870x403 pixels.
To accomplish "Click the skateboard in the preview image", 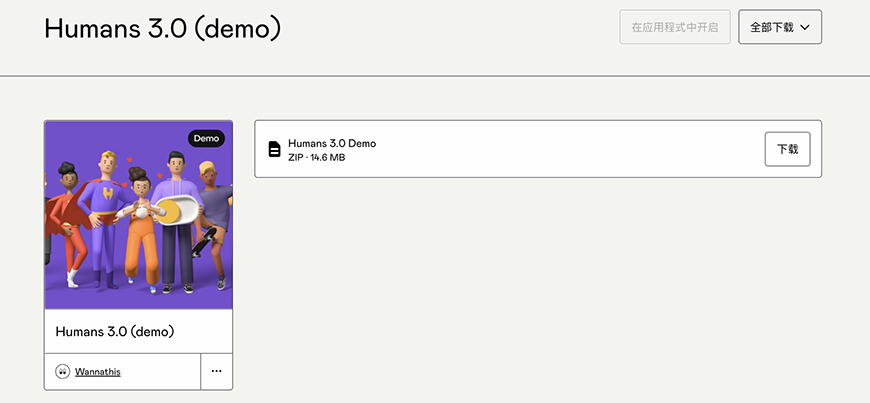I will click(203, 242).
